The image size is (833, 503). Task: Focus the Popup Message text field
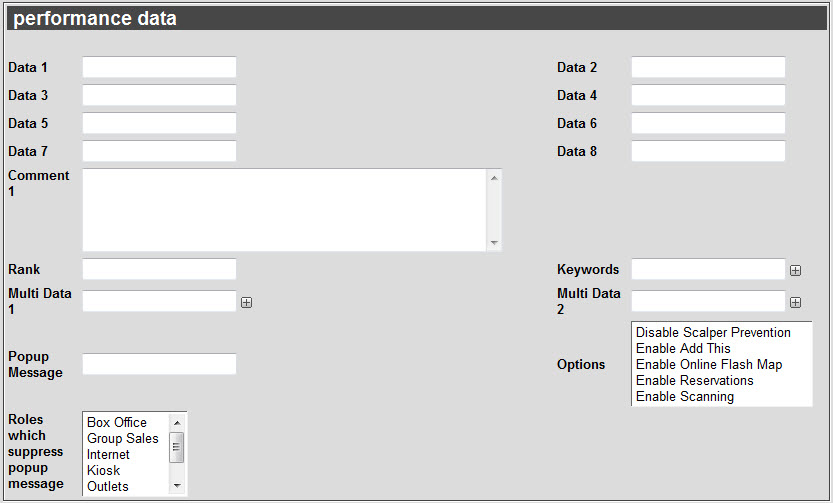[x=159, y=364]
